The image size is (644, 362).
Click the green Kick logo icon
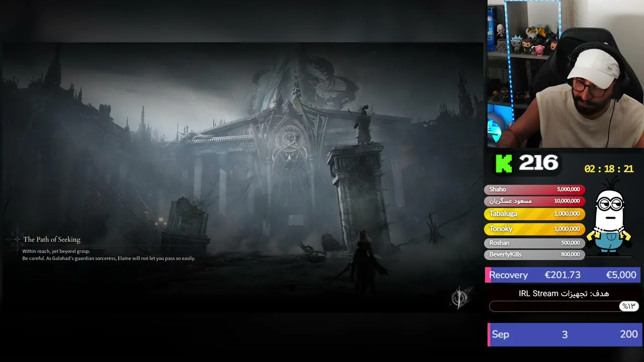coord(504,163)
